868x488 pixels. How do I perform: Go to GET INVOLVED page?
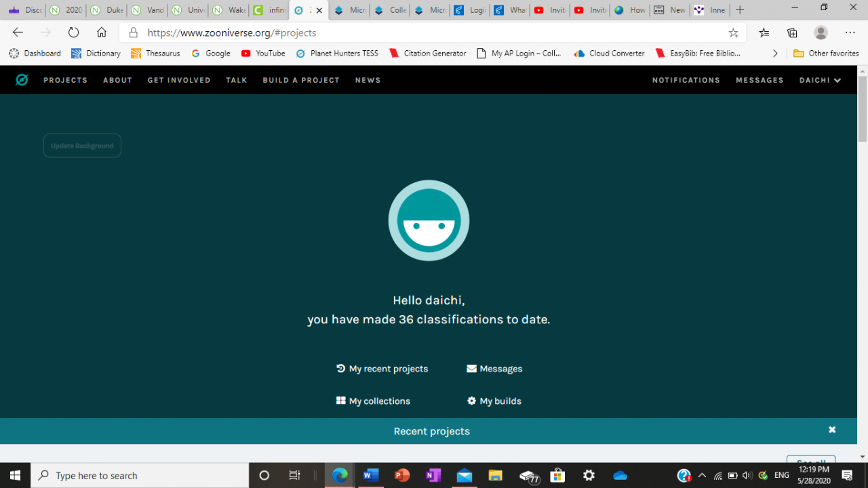coord(179,80)
